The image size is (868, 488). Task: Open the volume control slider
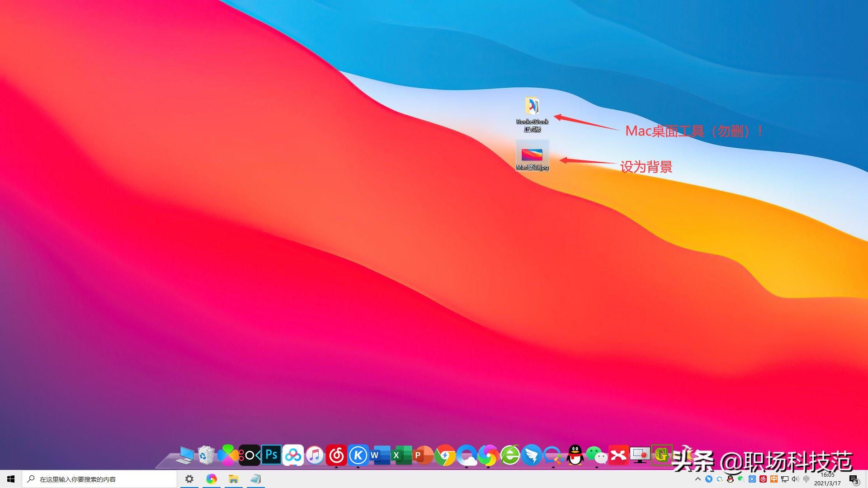[x=795, y=479]
